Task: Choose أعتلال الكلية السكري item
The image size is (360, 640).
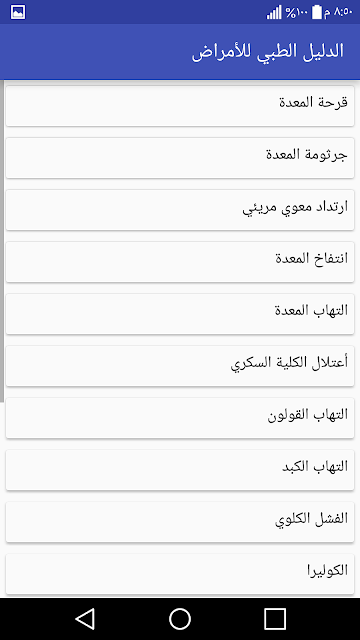Action: 180,366
